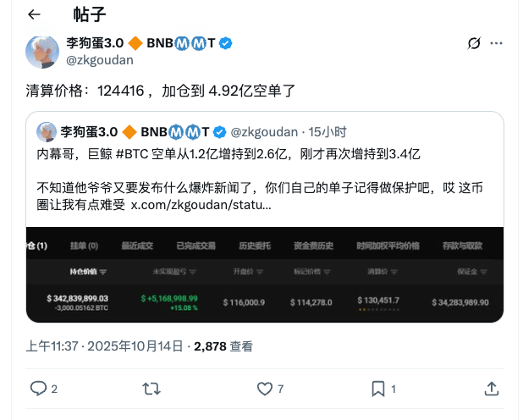
Task: Go back using the left arrow icon
Action: tap(34, 14)
